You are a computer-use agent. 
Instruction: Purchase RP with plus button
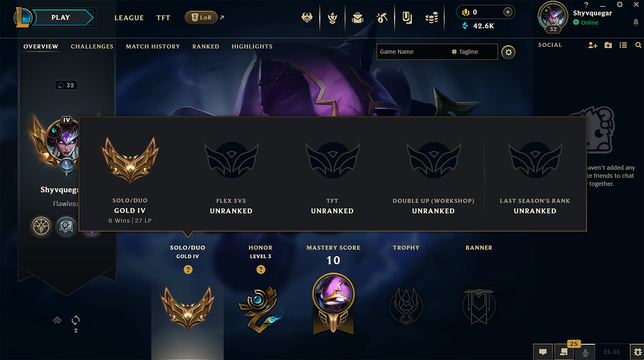pos(507,12)
